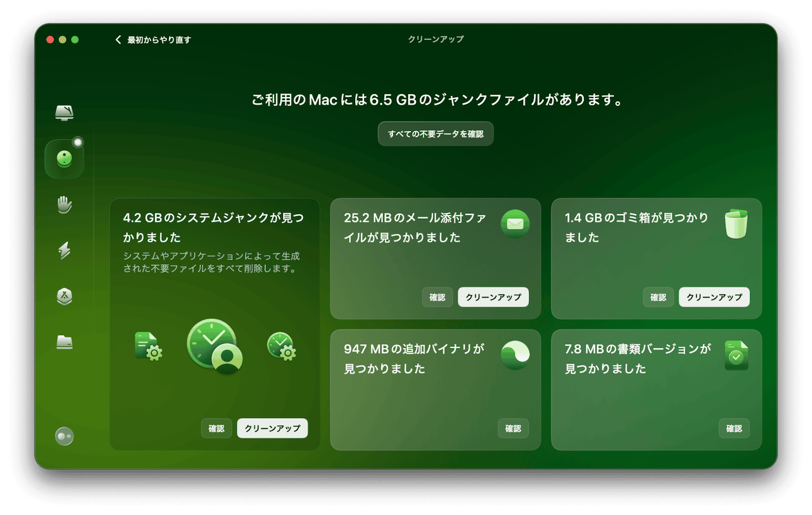
Task: Click クリーンアップ on the ゴミ箱 card
Action: click(714, 297)
